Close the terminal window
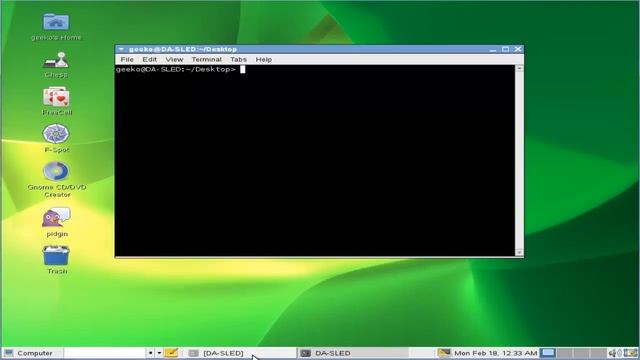 (x=518, y=49)
